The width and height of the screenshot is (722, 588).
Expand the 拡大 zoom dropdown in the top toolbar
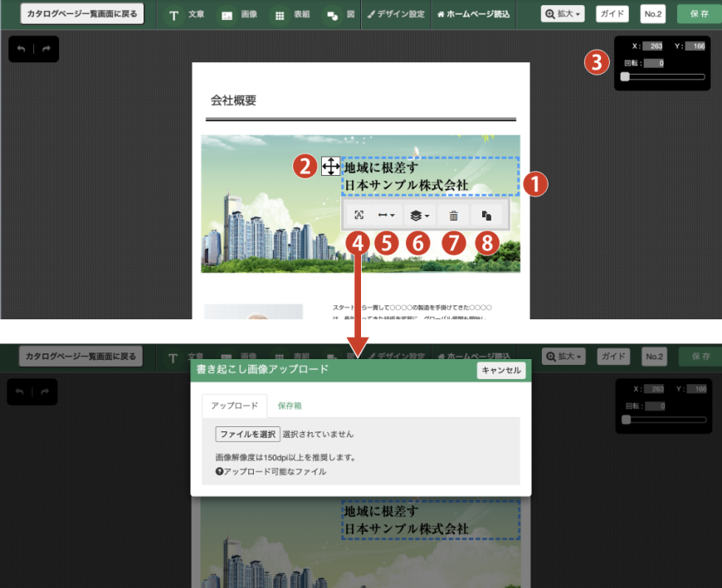click(563, 14)
